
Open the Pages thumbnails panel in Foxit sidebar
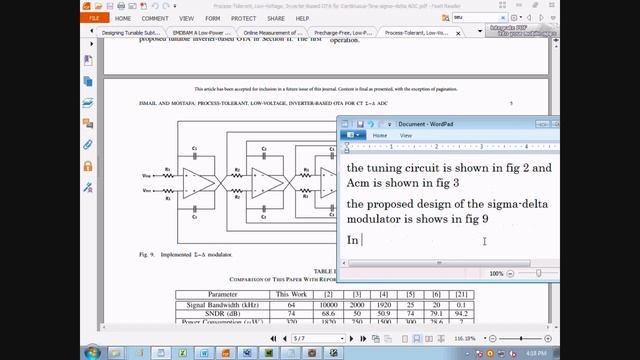[88, 81]
